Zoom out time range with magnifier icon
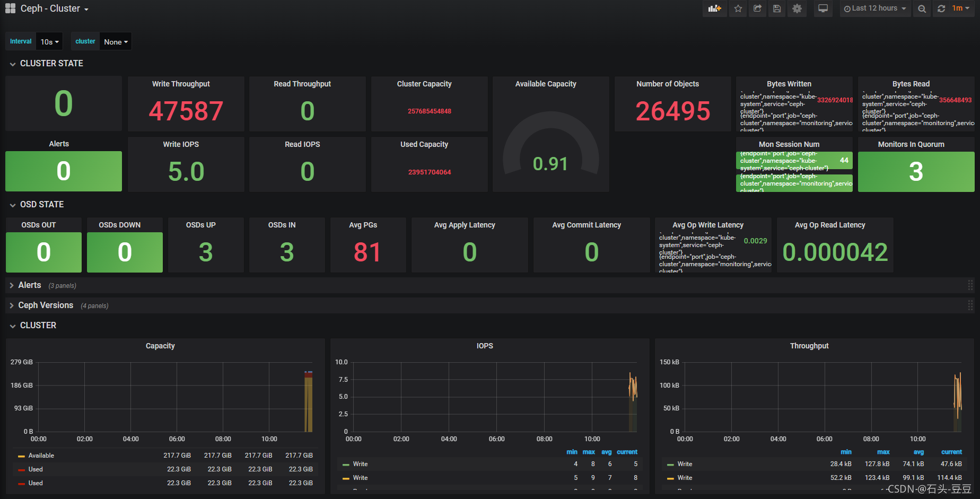 tap(922, 8)
